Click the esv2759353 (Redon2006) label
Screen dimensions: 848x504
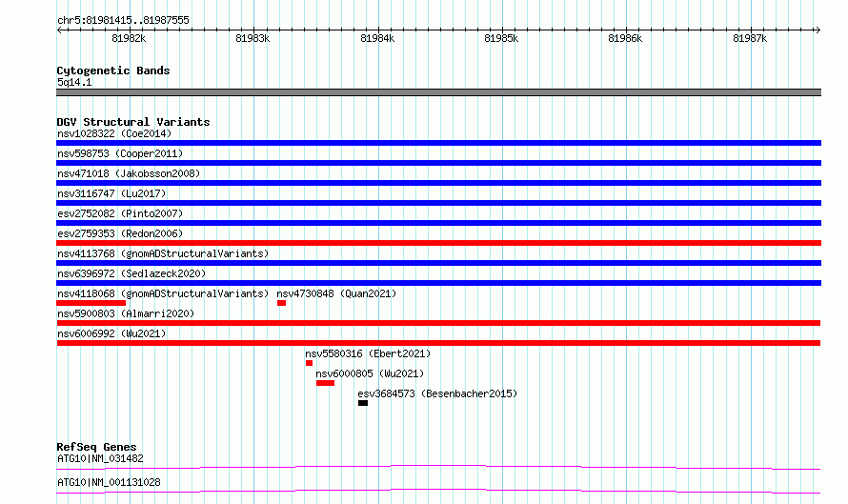120,233
